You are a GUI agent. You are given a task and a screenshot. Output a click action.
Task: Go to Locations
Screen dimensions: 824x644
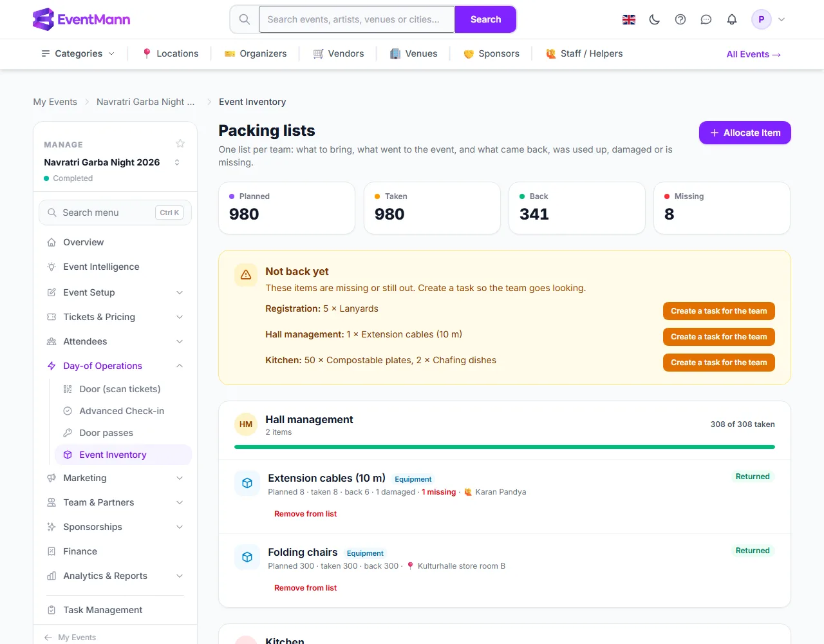171,53
